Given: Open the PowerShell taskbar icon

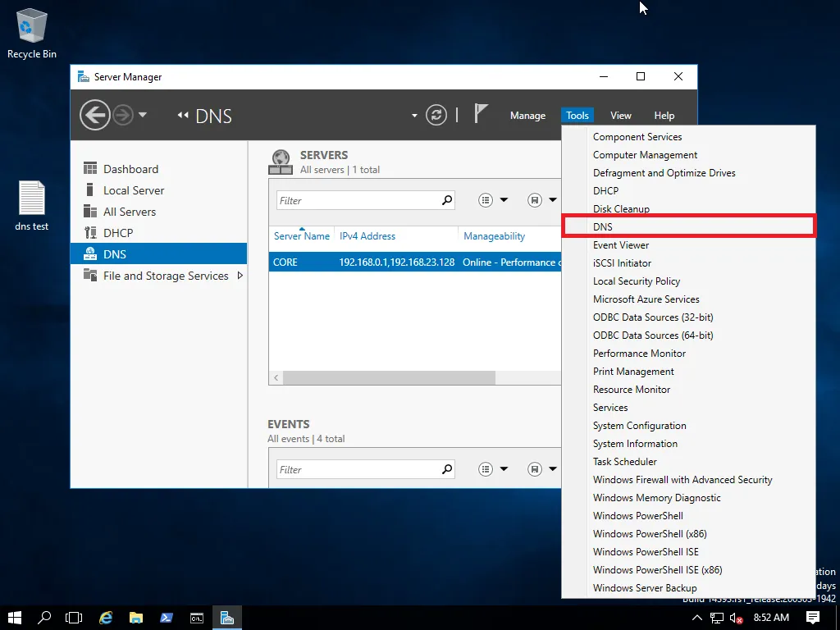Looking at the screenshot, I should [167, 618].
